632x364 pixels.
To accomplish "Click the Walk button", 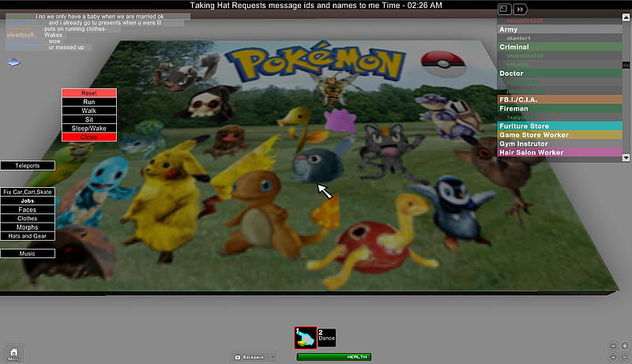I will pos(89,111).
